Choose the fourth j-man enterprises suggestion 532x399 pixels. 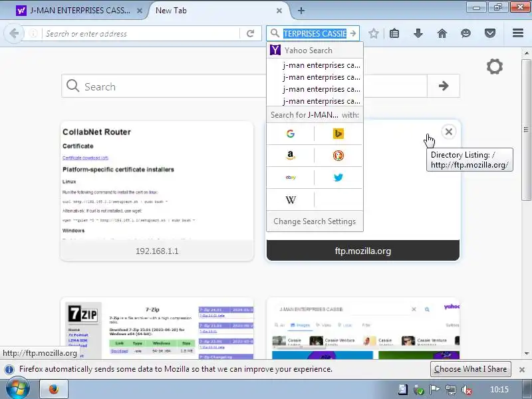[x=315, y=101]
